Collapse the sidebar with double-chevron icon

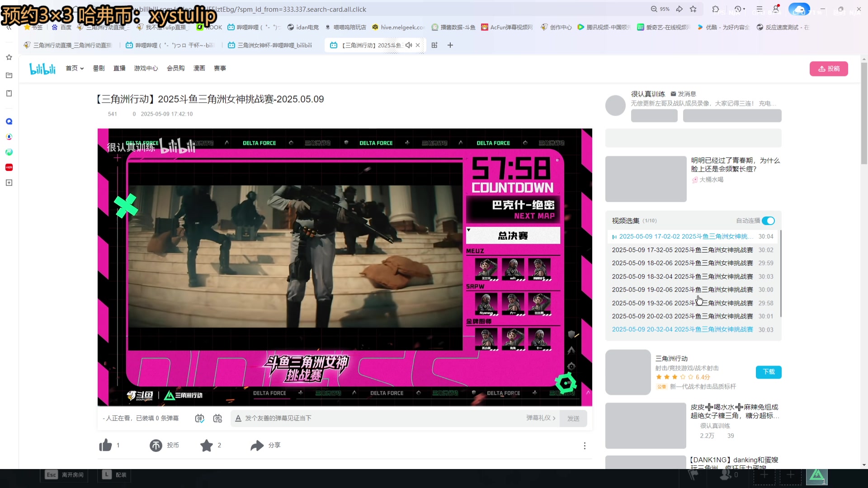pyautogui.click(x=9, y=28)
